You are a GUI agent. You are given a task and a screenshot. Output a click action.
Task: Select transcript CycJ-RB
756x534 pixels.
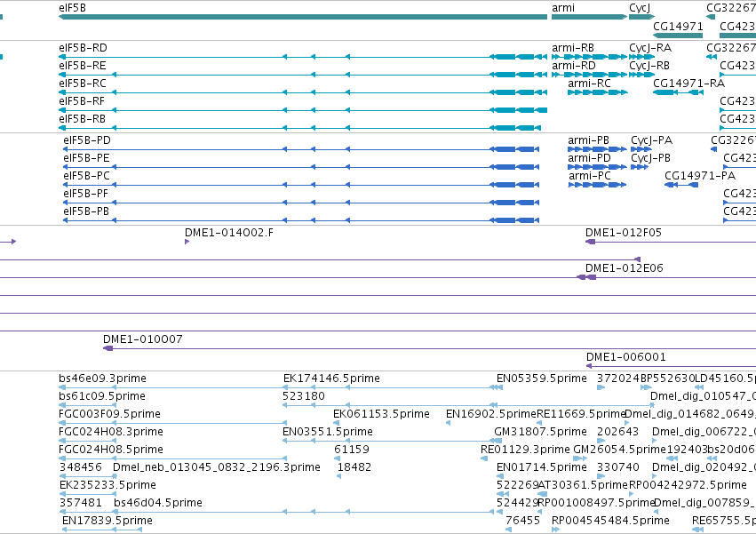[649, 66]
